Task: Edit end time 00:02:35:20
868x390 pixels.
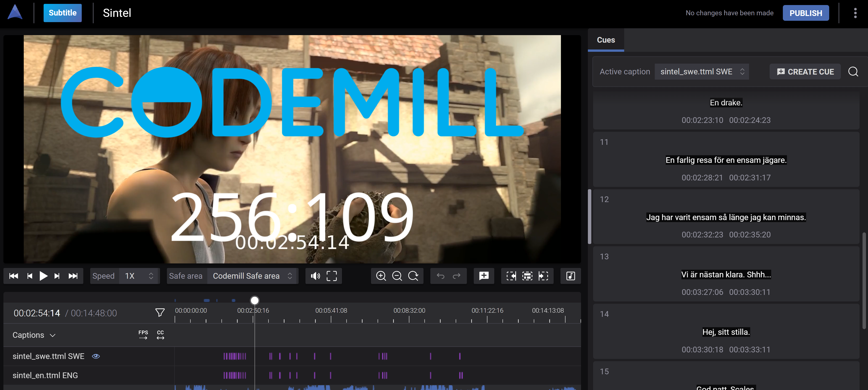Action: 750,234
